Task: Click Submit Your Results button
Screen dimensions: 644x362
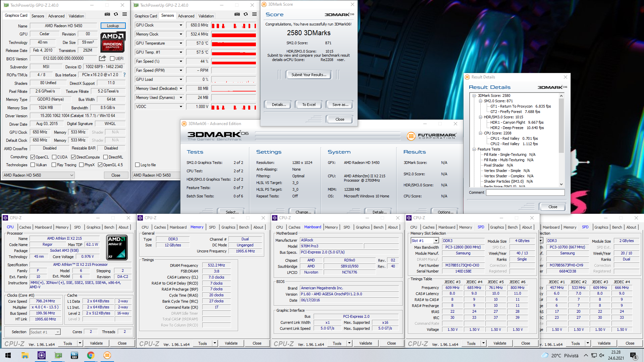Action: pos(309,75)
